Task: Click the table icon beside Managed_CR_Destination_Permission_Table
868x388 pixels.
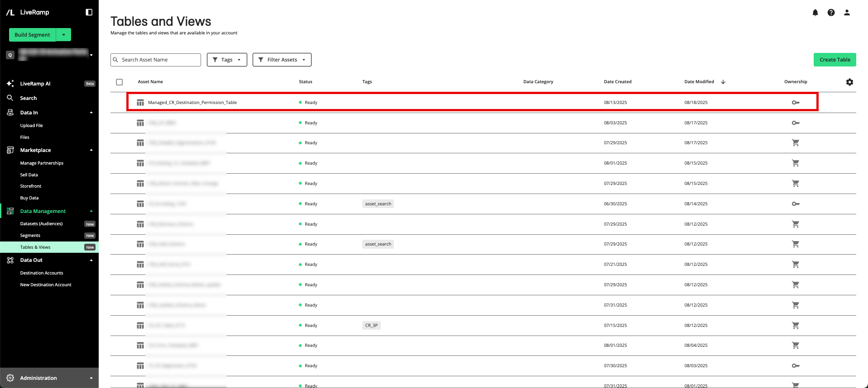Action: tap(140, 103)
